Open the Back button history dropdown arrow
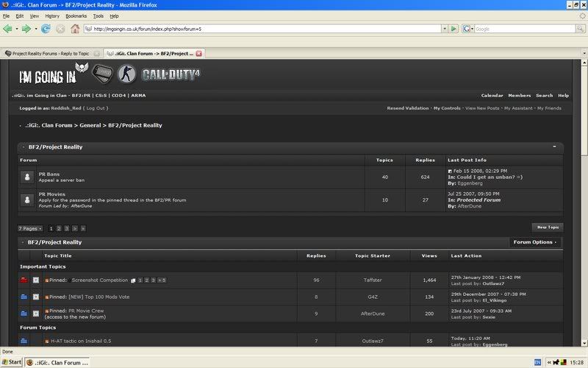The height and width of the screenshot is (368, 588). pyautogui.click(x=17, y=29)
